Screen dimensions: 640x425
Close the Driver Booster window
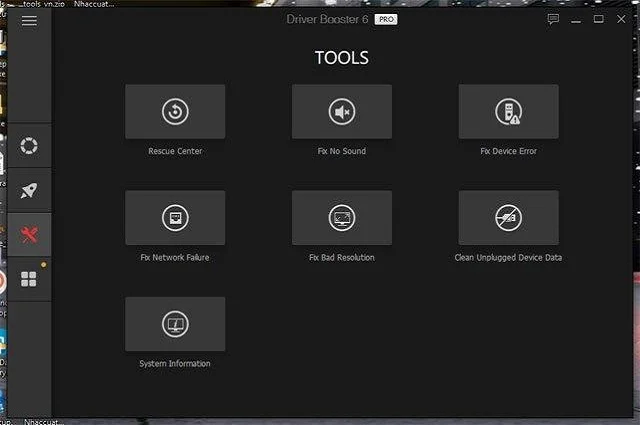coord(621,19)
